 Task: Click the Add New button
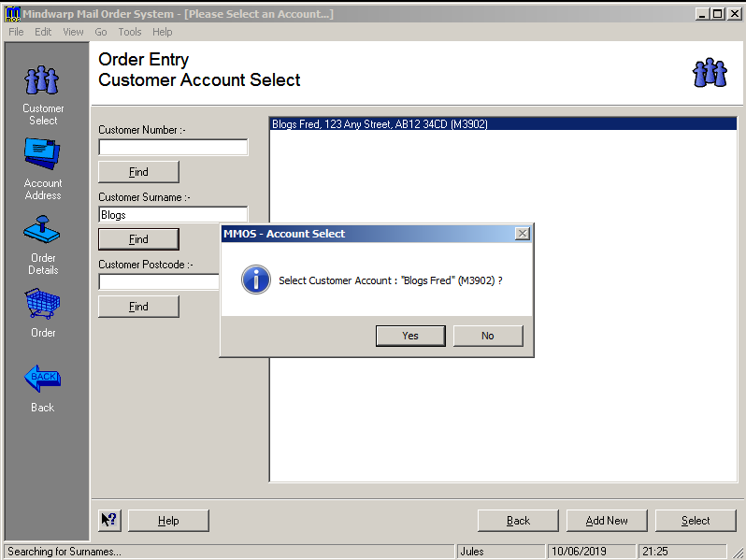coord(607,521)
